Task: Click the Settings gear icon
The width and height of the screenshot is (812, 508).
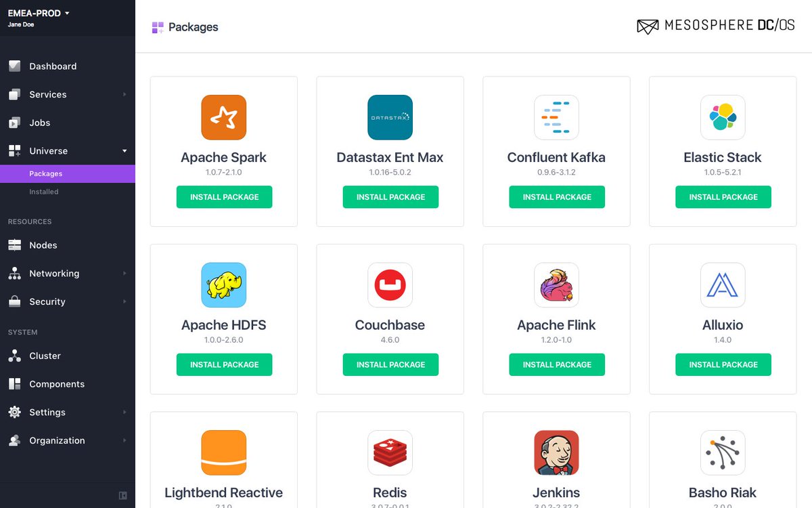Action: click(15, 412)
